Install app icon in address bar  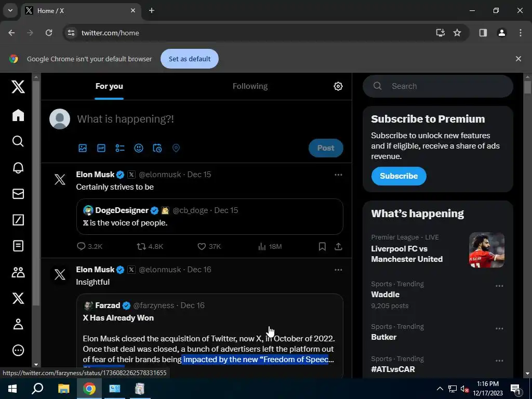(440, 33)
